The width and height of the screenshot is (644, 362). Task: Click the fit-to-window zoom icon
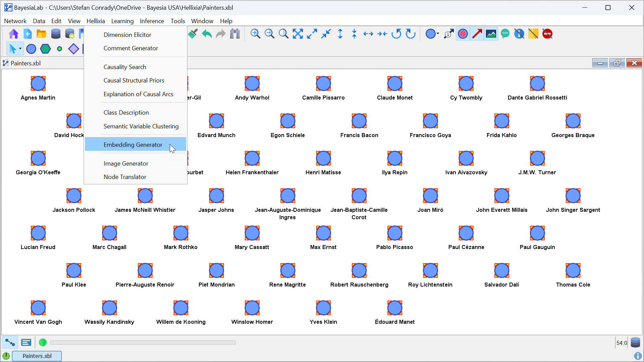tap(298, 34)
